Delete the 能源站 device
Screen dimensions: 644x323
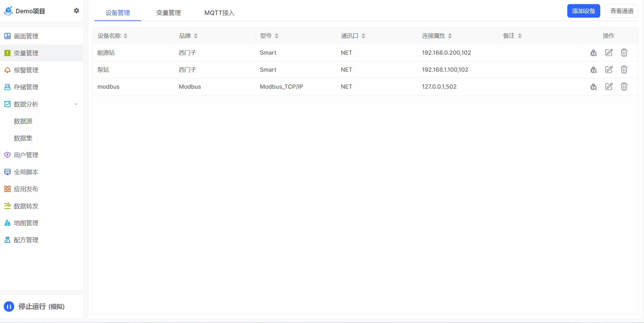click(x=624, y=53)
